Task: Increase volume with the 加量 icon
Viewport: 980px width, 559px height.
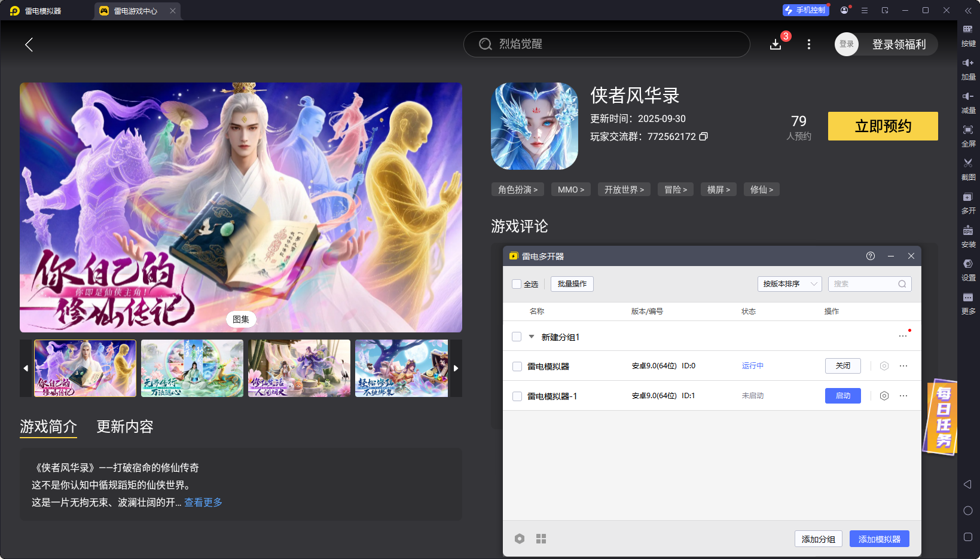Action: click(967, 63)
